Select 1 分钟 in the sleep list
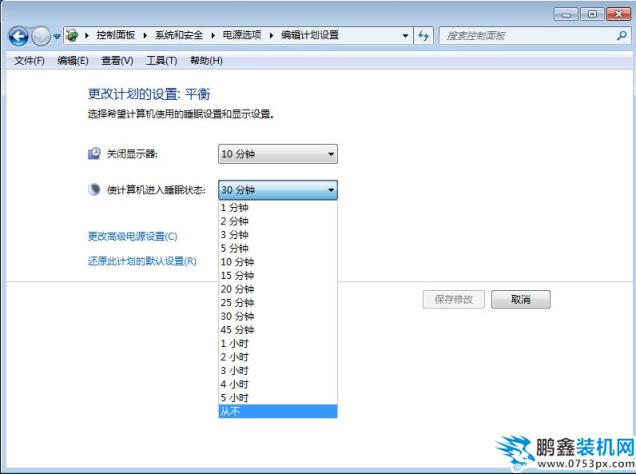This screenshot has height=474, width=636. 278,208
